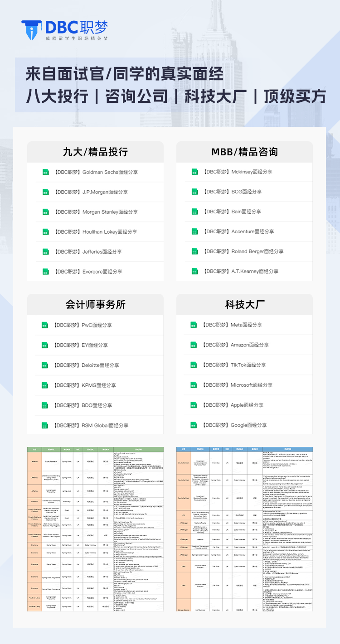Select the MBB/精品咨询 section header

click(x=244, y=152)
